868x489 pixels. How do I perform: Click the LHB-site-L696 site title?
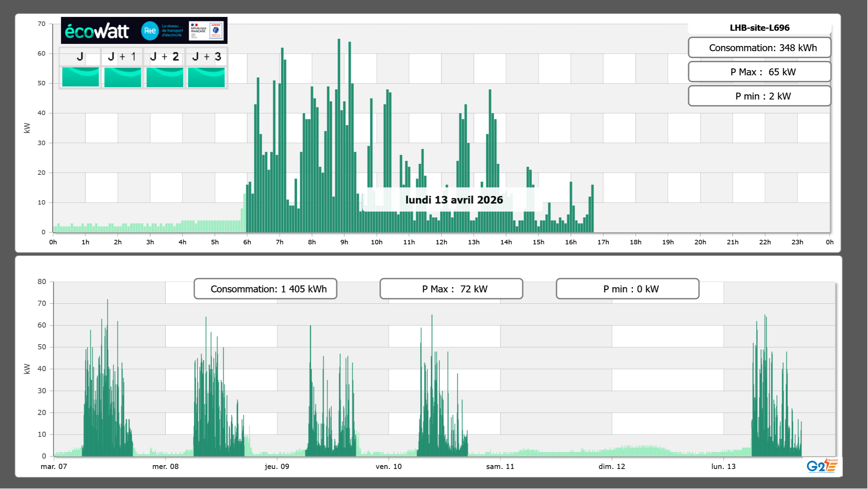[759, 28]
